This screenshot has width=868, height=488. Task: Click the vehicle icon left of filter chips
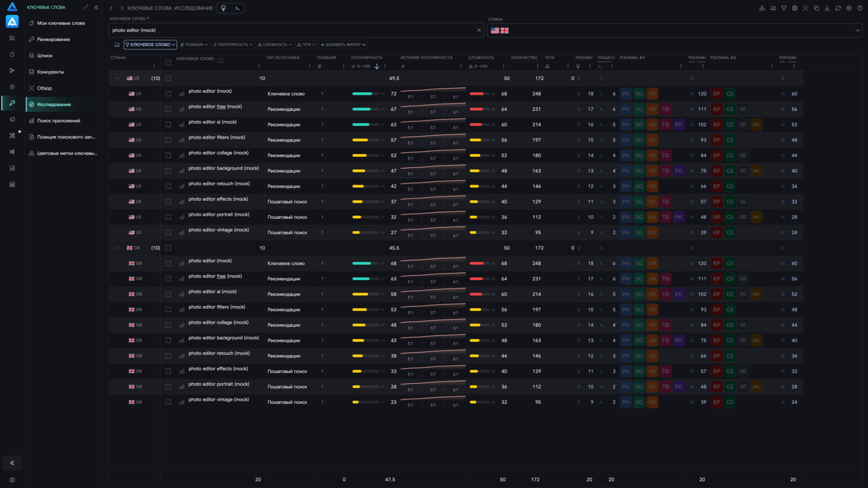pyautogui.click(x=117, y=45)
